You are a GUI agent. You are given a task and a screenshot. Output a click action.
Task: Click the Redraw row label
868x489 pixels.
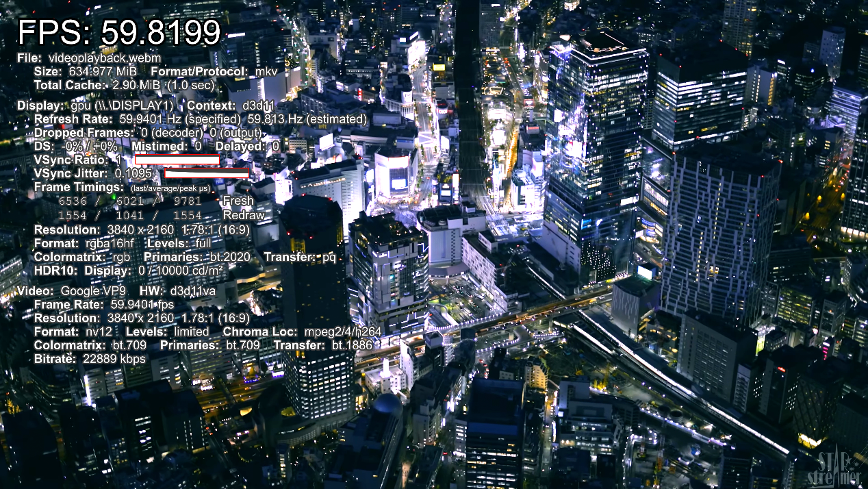point(244,215)
